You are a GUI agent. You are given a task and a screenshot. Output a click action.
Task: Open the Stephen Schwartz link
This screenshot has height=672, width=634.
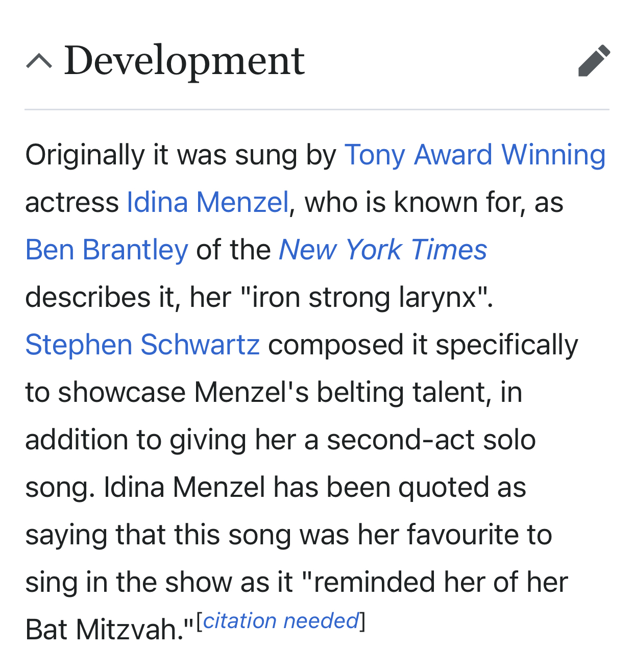point(142,345)
